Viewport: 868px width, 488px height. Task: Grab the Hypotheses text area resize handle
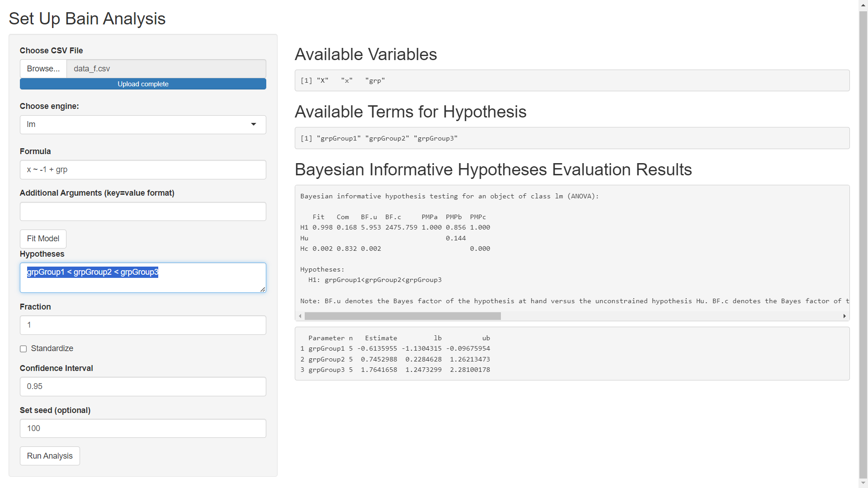[x=263, y=289]
